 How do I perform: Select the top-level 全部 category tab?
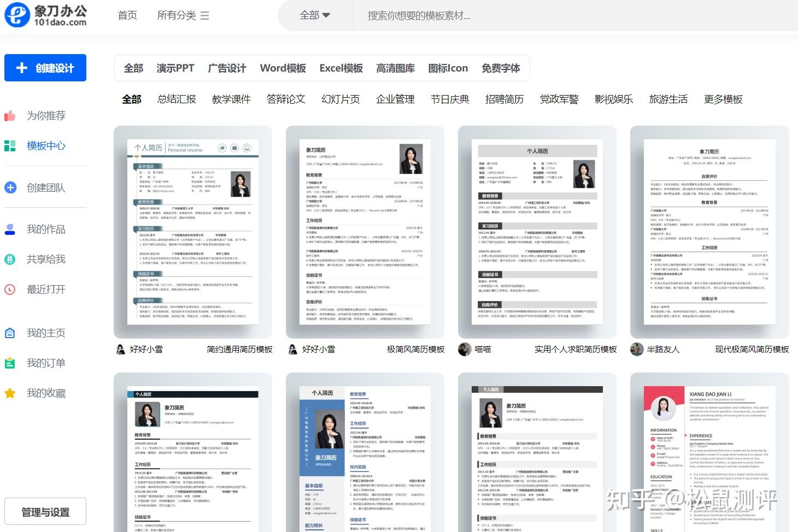click(133, 68)
